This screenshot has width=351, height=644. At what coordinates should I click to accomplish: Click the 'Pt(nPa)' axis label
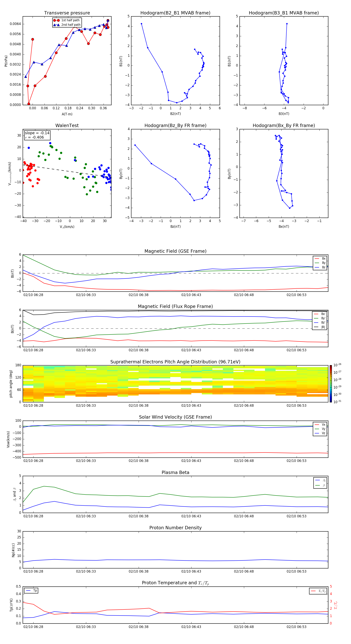6,61
